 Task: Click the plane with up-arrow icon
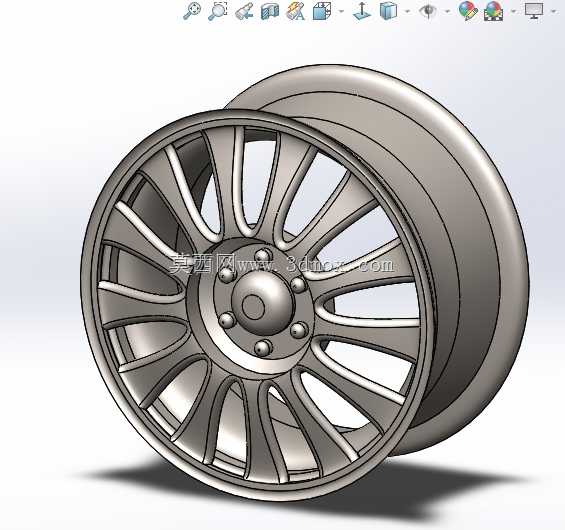362,11
